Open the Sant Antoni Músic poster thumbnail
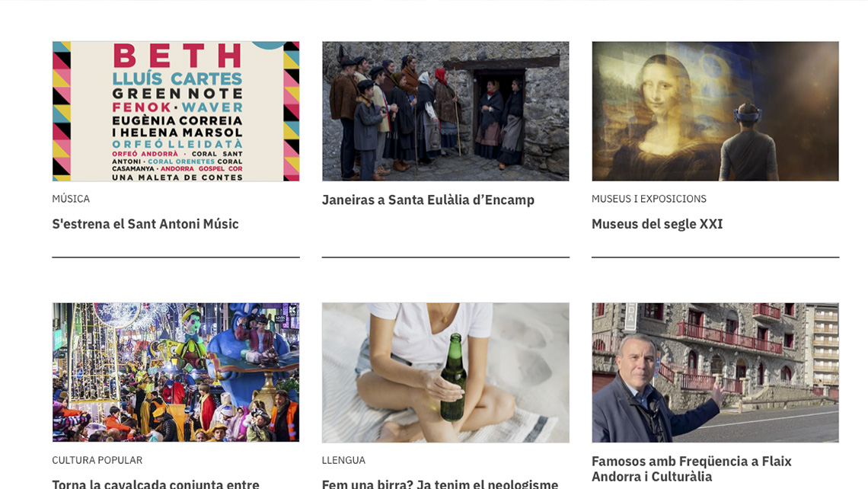The width and height of the screenshot is (868, 489). pos(176,111)
